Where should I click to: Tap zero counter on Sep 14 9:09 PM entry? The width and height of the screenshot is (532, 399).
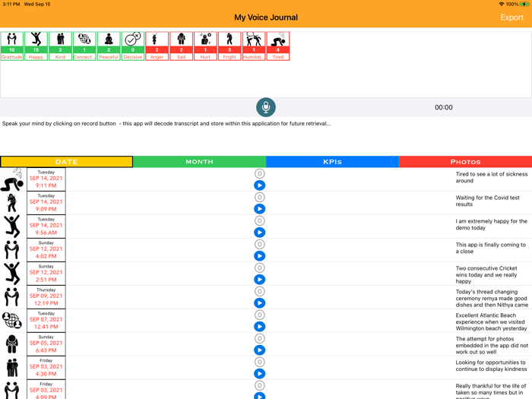point(260,197)
